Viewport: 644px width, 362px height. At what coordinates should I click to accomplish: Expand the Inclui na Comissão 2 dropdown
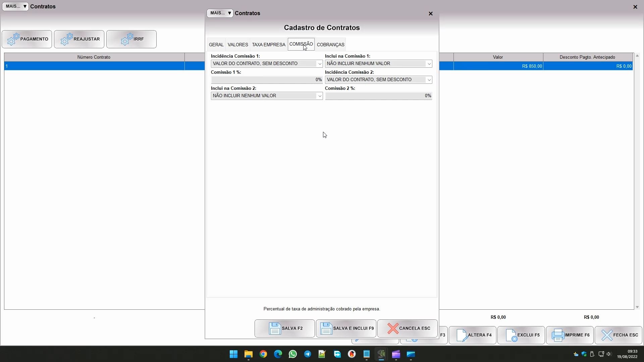319,96
